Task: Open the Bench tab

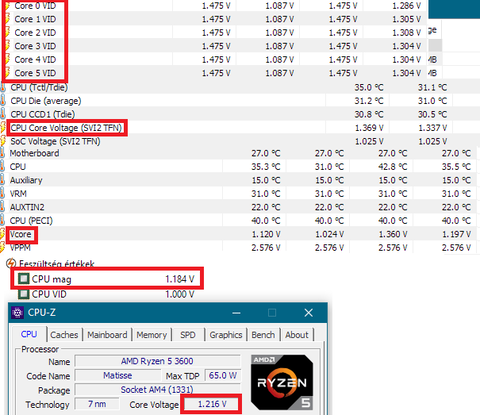Action: (263, 335)
